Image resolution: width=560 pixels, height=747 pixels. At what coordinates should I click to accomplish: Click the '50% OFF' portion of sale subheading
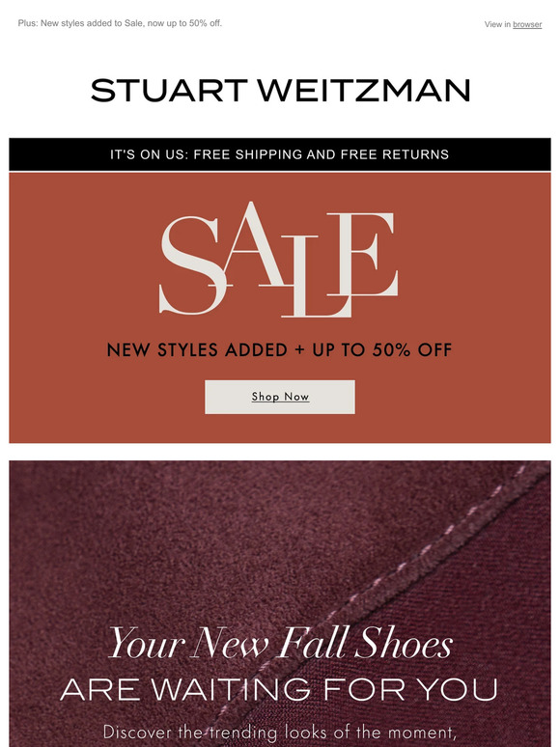click(411, 350)
